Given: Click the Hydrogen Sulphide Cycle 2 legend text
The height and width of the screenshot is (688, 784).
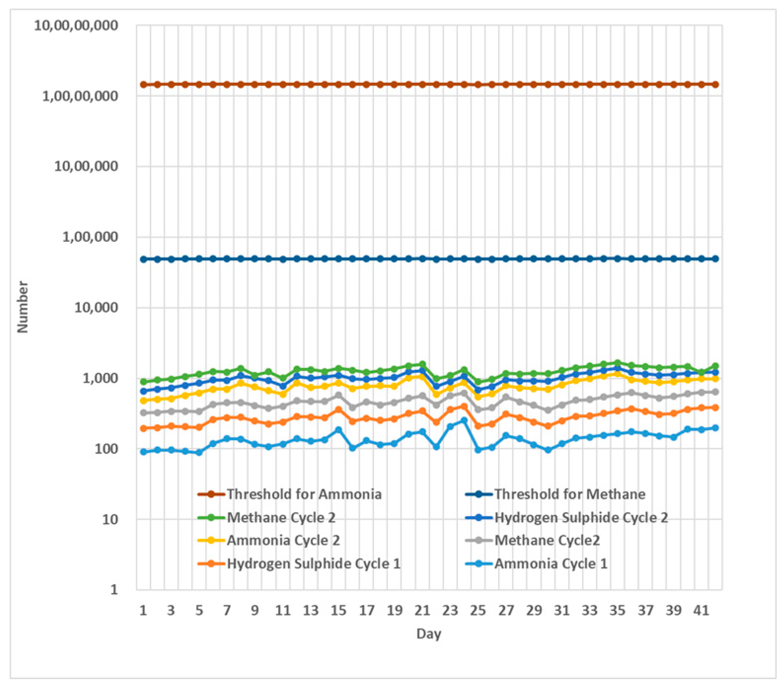Looking at the screenshot, I should [x=581, y=518].
